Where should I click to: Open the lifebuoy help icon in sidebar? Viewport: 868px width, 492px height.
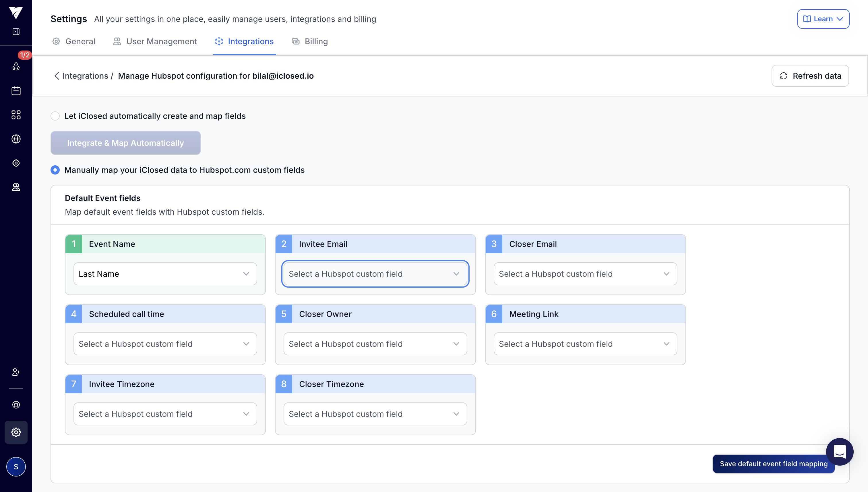[16, 405]
